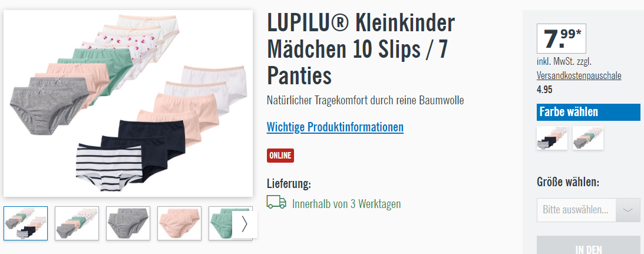Viewport: 644px width, 254px height.
Task: Click the 7.99 price box
Action: [x=562, y=39]
